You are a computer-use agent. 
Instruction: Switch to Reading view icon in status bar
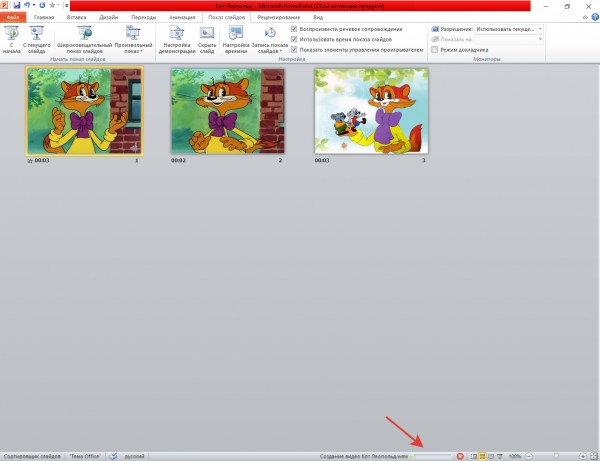tap(491, 456)
